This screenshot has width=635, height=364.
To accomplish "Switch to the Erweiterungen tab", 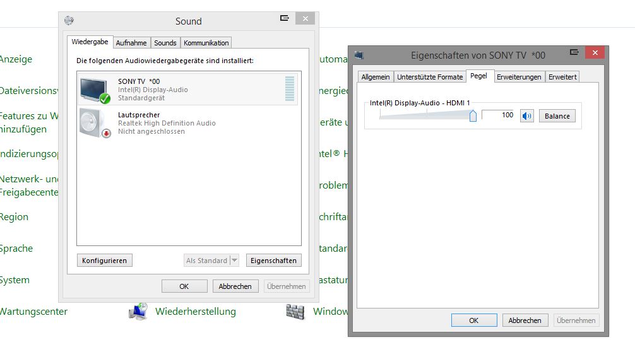I will coord(519,77).
